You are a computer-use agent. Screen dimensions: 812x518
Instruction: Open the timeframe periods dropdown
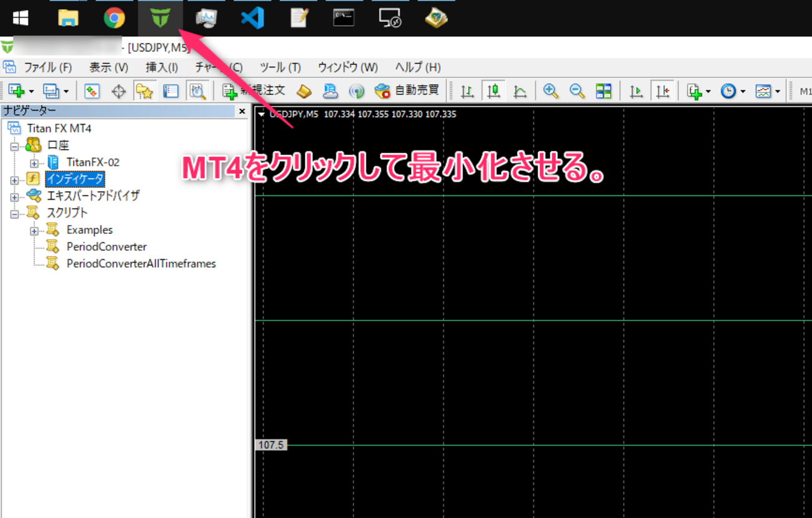coord(741,90)
